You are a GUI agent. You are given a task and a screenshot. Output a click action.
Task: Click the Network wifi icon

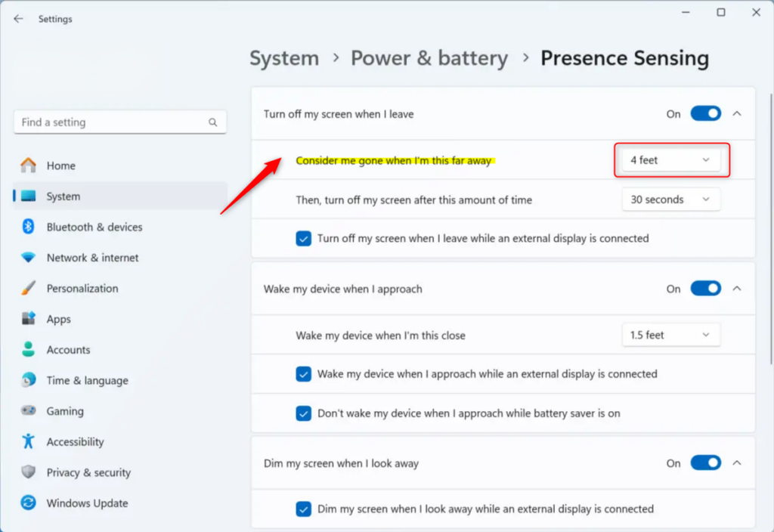pos(28,258)
